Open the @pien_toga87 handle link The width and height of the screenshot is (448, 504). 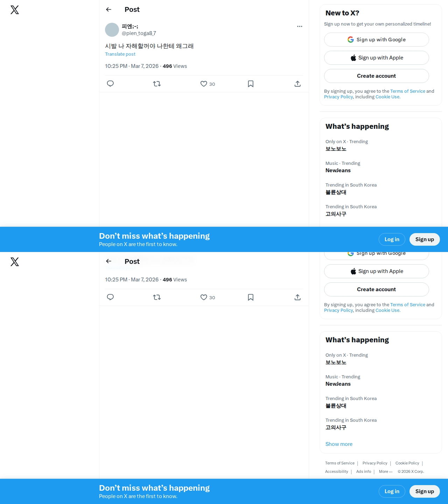(x=139, y=33)
